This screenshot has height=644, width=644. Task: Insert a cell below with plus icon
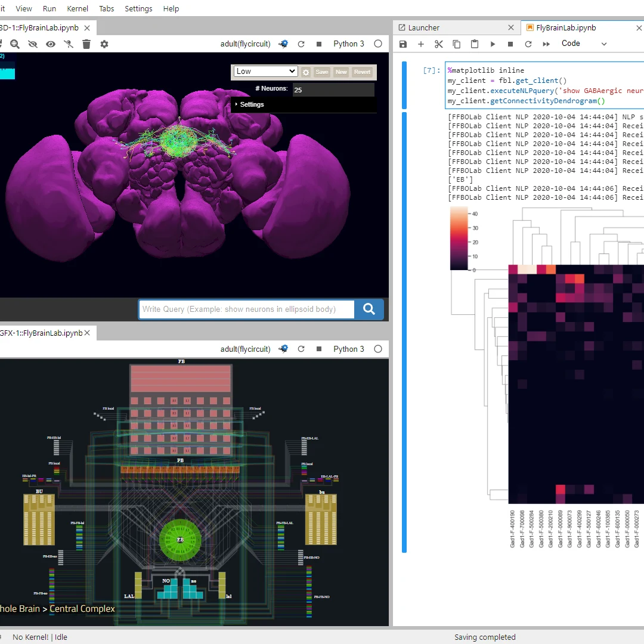click(x=420, y=44)
